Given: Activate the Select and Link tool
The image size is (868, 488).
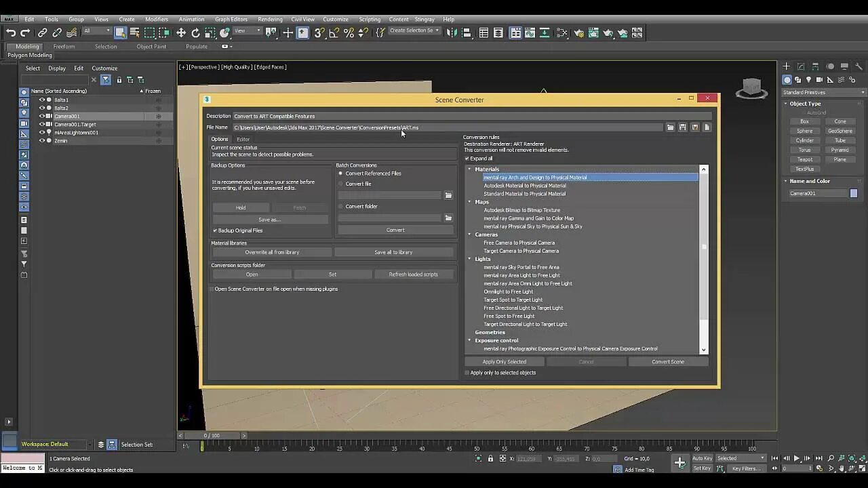Looking at the screenshot, I should point(43,33).
